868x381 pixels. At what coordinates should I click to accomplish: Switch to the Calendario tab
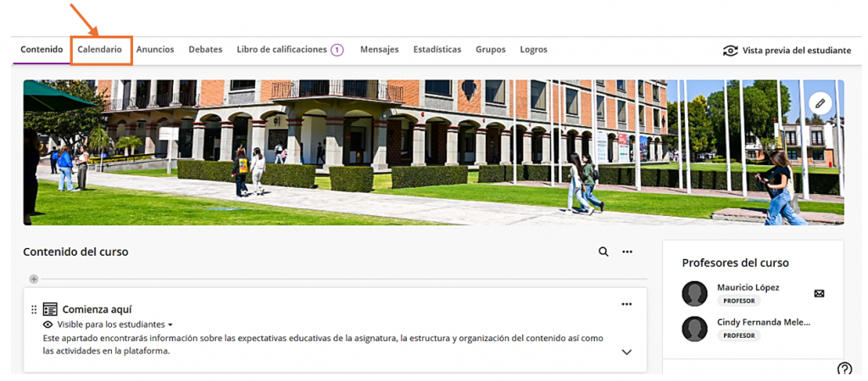point(100,50)
